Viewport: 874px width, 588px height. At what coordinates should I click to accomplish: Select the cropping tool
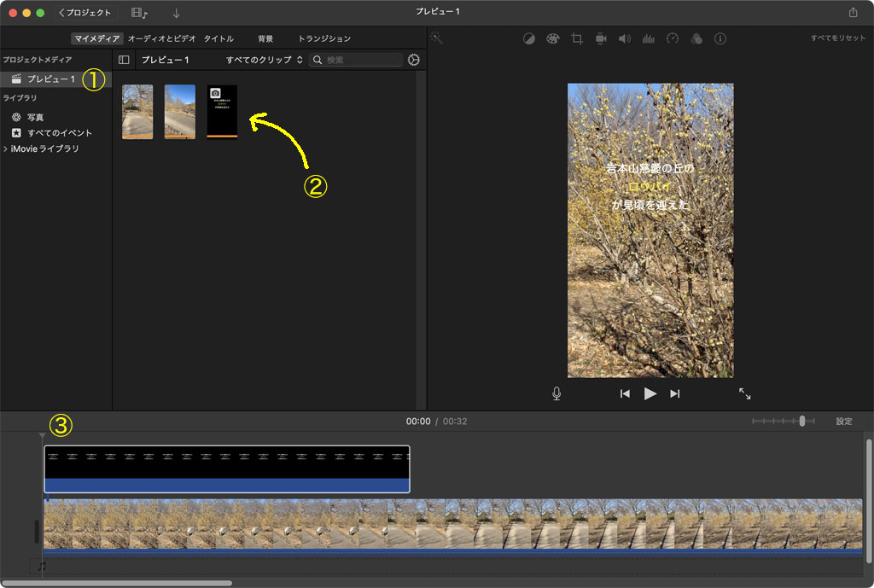[x=577, y=39]
